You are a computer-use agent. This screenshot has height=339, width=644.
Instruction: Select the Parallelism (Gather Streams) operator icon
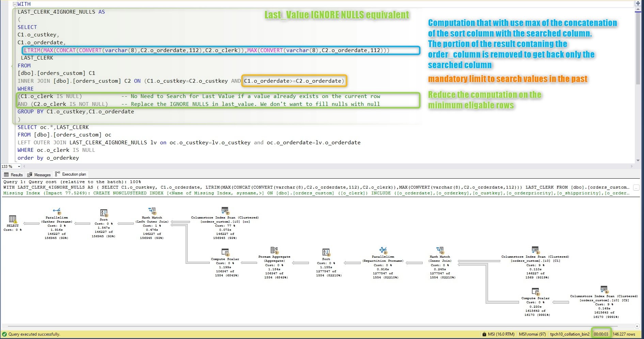57,211
